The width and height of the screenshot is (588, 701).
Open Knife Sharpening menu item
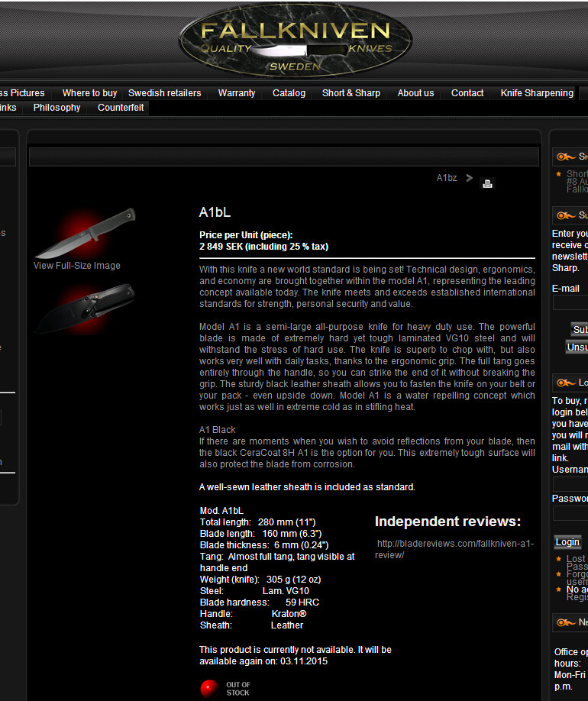(x=537, y=93)
